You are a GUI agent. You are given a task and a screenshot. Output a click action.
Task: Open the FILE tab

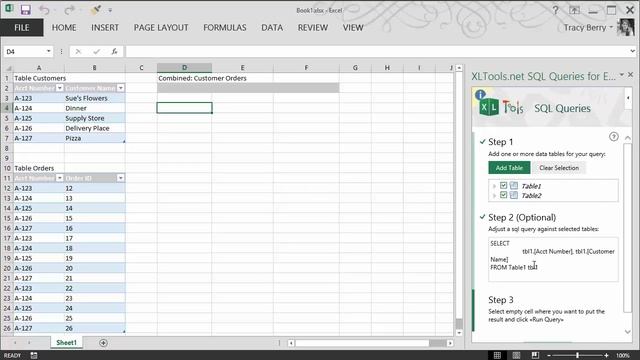pos(22,28)
